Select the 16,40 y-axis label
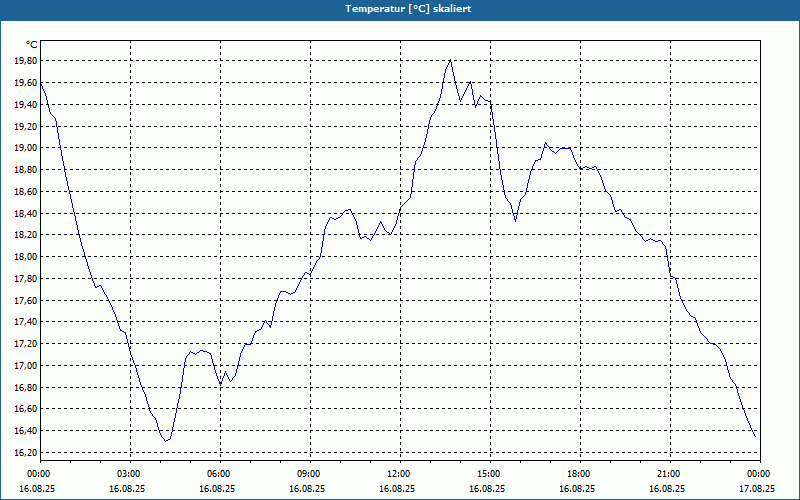This screenshot has width=800, height=500. pos(27,431)
